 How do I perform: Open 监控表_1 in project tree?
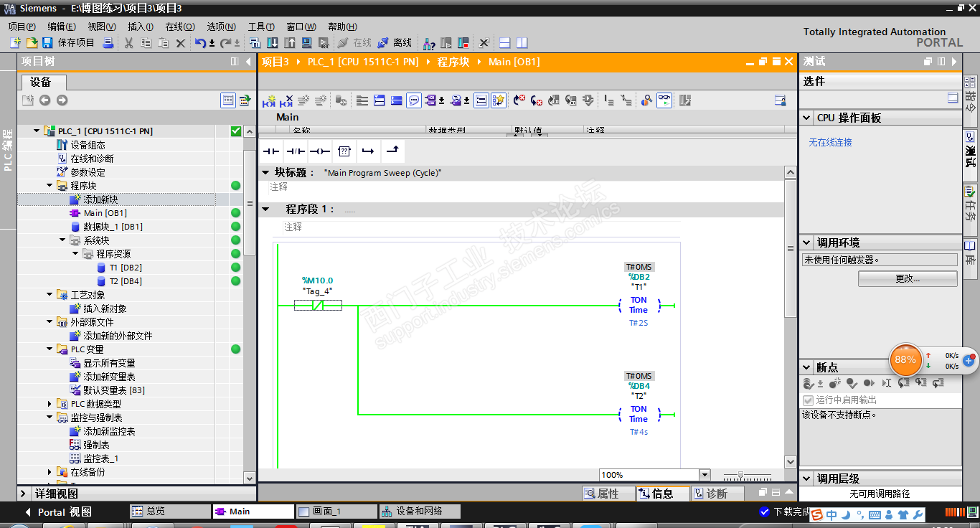point(100,458)
